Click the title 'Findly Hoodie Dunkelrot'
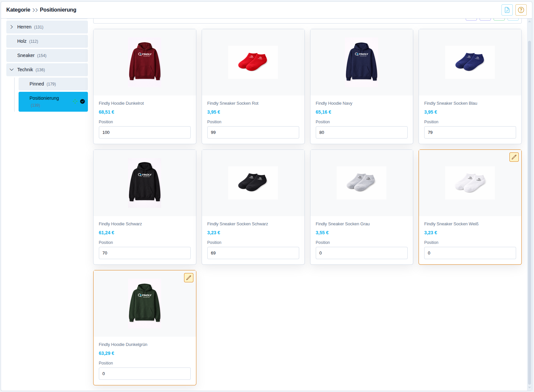Viewport: 534px width, 392px height. pos(121,103)
